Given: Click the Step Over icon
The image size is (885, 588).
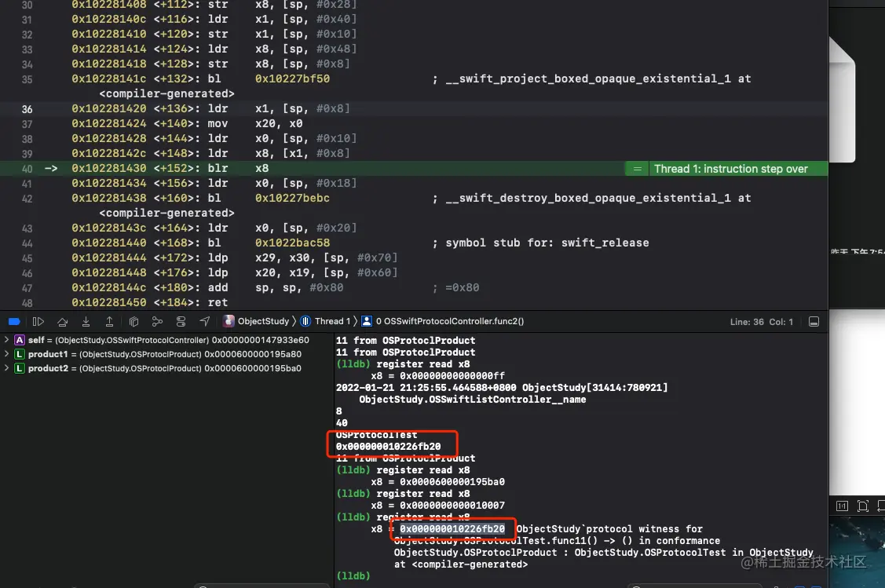Looking at the screenshot, I should click(63, 322).
